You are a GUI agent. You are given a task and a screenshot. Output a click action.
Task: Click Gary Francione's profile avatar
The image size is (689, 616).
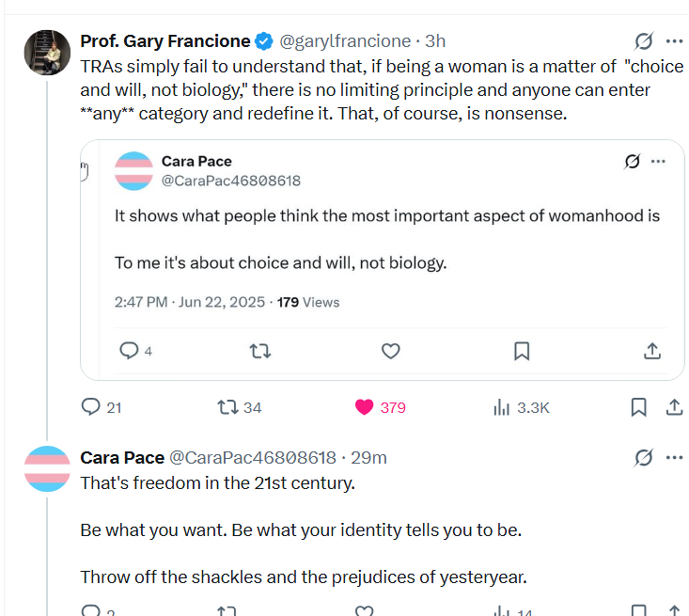tap(47, 54)
